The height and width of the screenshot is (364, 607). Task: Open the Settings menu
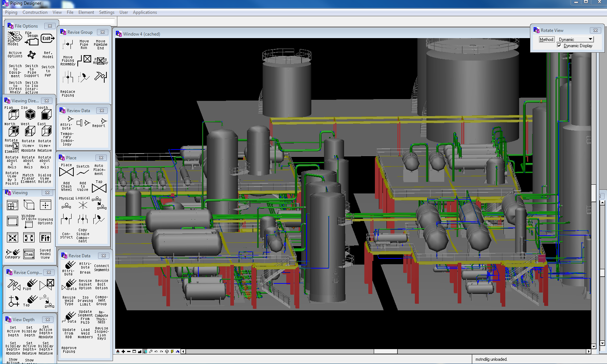click(106, 12)
